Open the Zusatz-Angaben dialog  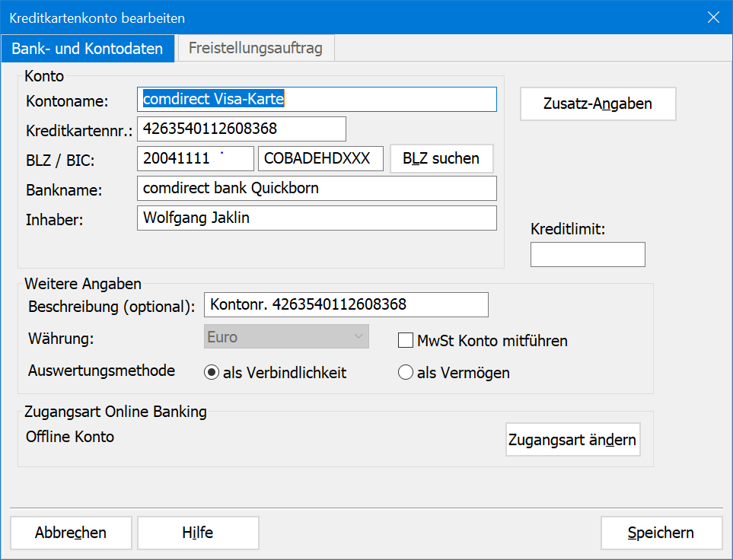[598, 103]
